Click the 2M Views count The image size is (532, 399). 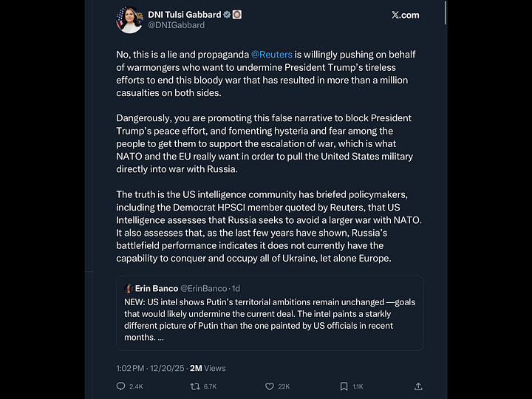[x=208, y=368]
